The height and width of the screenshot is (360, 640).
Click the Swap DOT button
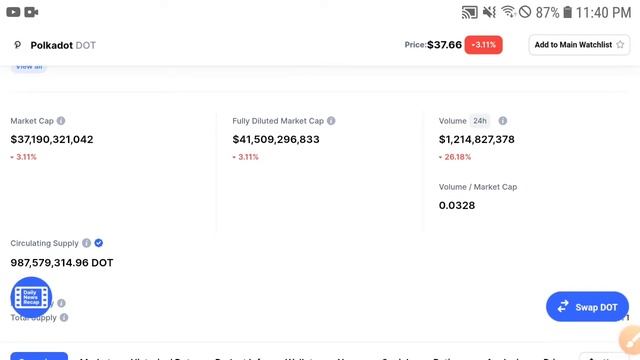(587, 307)
